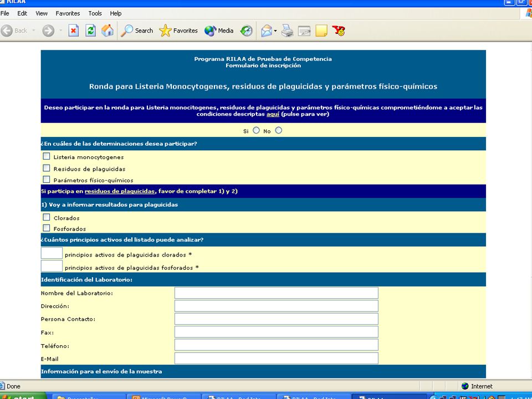Screen dimensions: 532x399
Task: Click the History clock icon
Action: (246, 31)
